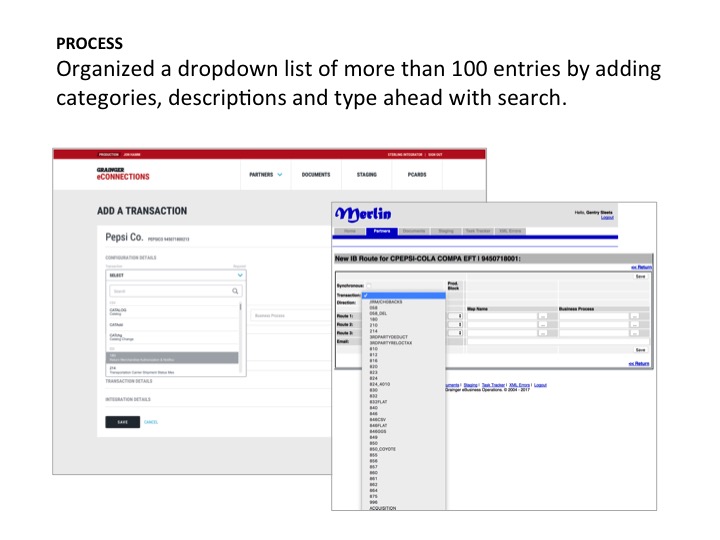Screen dimensions: 720x540
Task: Select the 214 Transportation Carrier entry in eConnections
Action: (173, 370)
